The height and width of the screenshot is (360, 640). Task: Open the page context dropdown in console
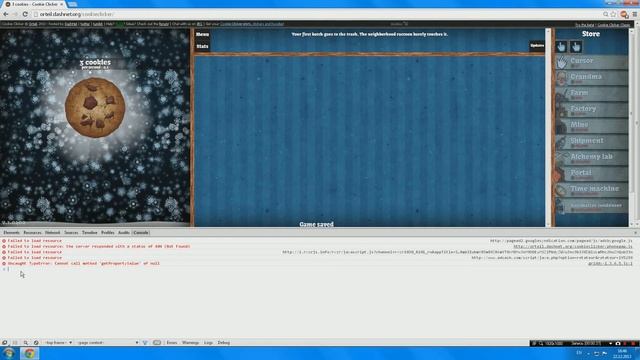pyautogui.click(x=107, y=343)
